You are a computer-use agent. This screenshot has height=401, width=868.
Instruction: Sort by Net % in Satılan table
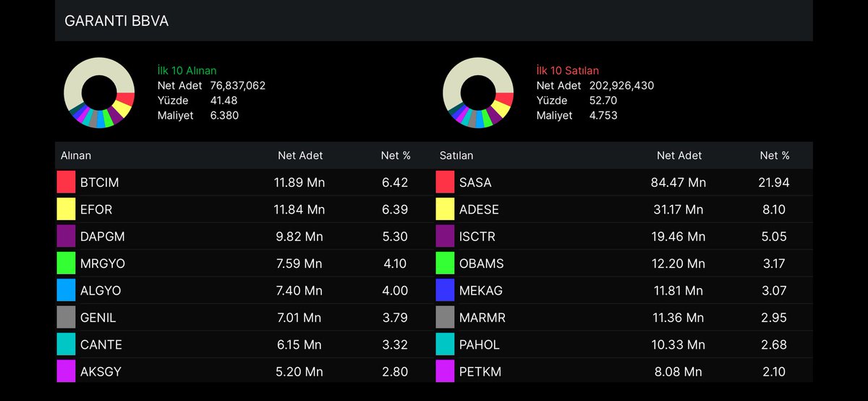(x=775, y=156)
